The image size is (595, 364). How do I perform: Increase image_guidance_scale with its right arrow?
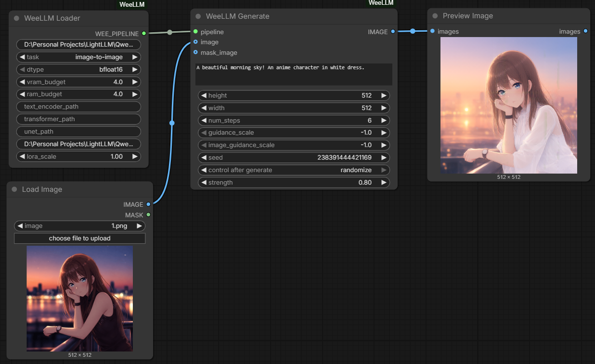tap(384, 145)
